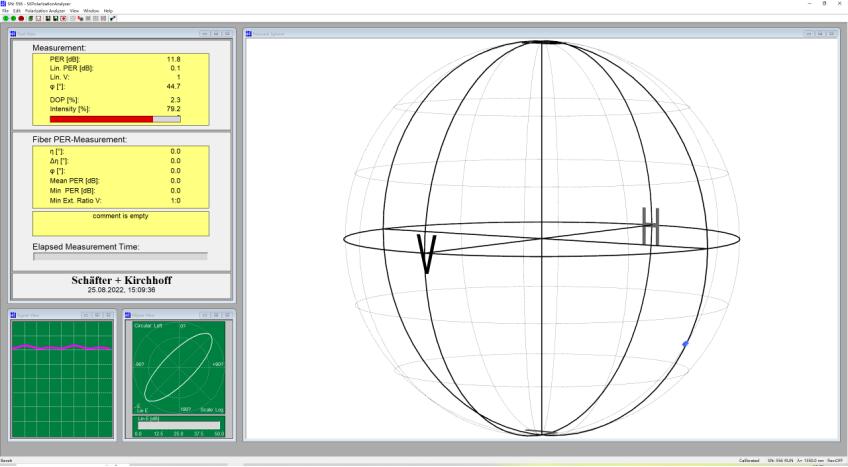
Task: Maximize the Poincaré sphere child window
Action: 820,35
